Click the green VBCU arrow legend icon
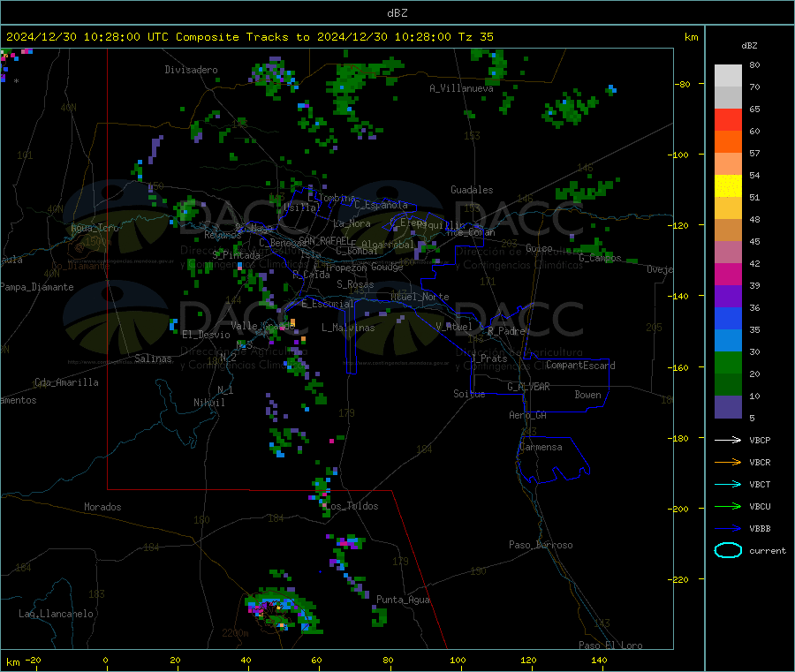The height and width of the screenshot is (672, 795). 728,506
